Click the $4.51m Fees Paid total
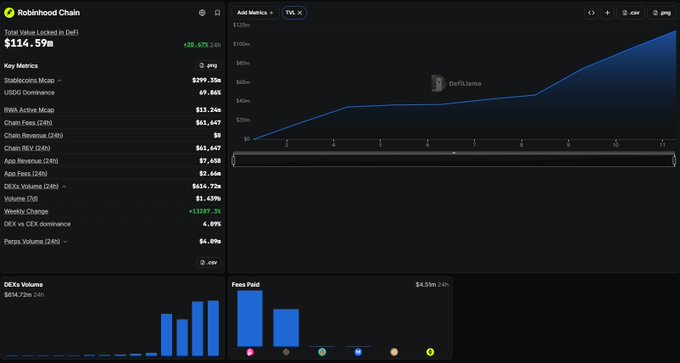680x363 pixels. coord(425,285)
